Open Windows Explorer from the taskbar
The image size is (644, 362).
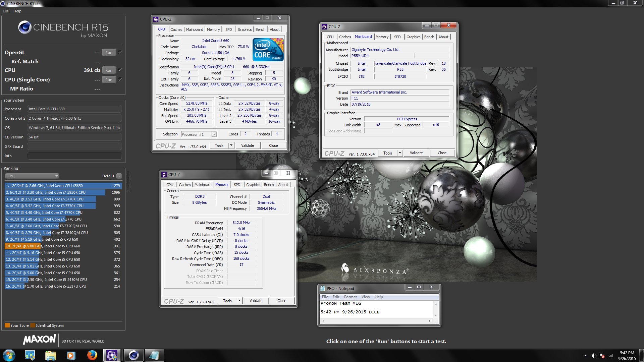(50, 355)
